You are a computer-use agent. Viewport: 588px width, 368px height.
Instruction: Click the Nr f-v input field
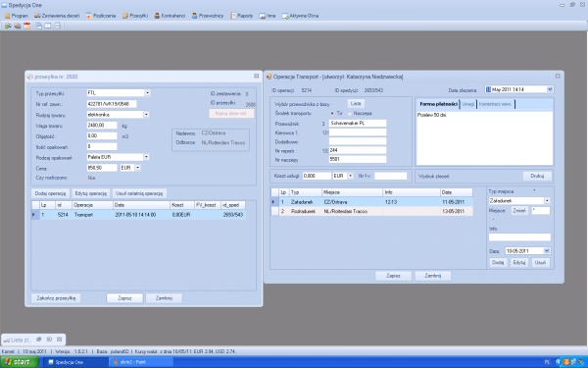tap(390, 176)
